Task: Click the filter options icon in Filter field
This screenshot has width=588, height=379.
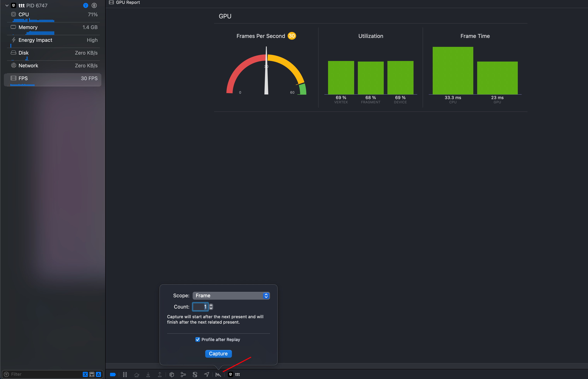Action: 7,374
